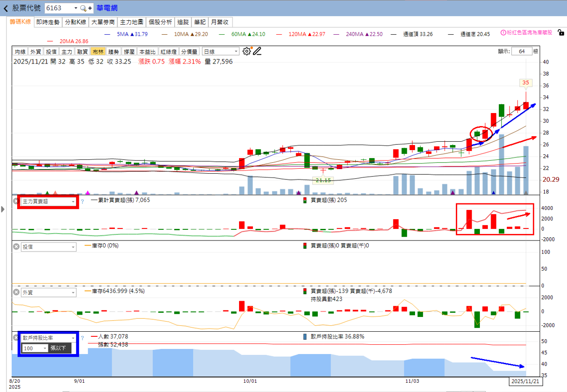The height and width of the screenshot is (392, 567).
Task: Open the 主力地圖 tab
Action: coord(132,22)
